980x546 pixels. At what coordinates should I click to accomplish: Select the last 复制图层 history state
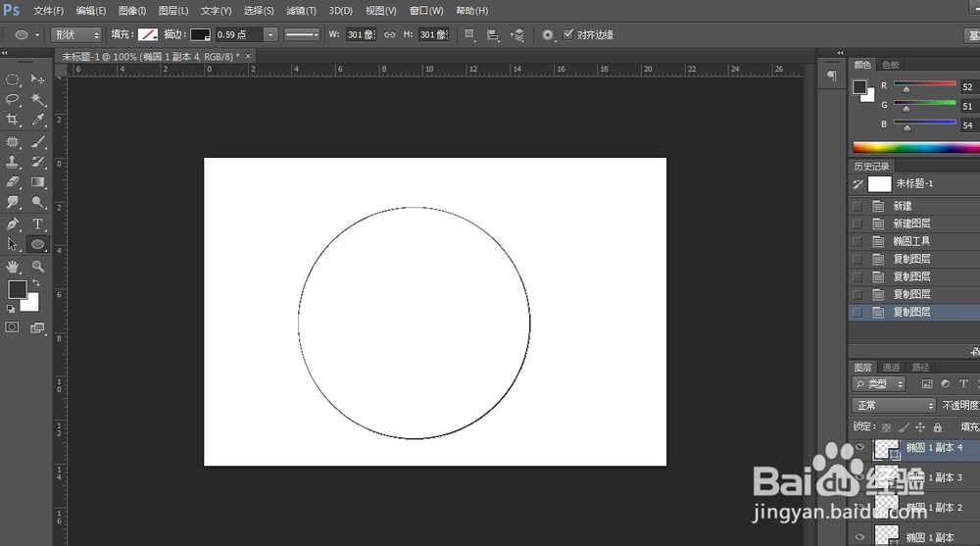click(x=913, y=312)
